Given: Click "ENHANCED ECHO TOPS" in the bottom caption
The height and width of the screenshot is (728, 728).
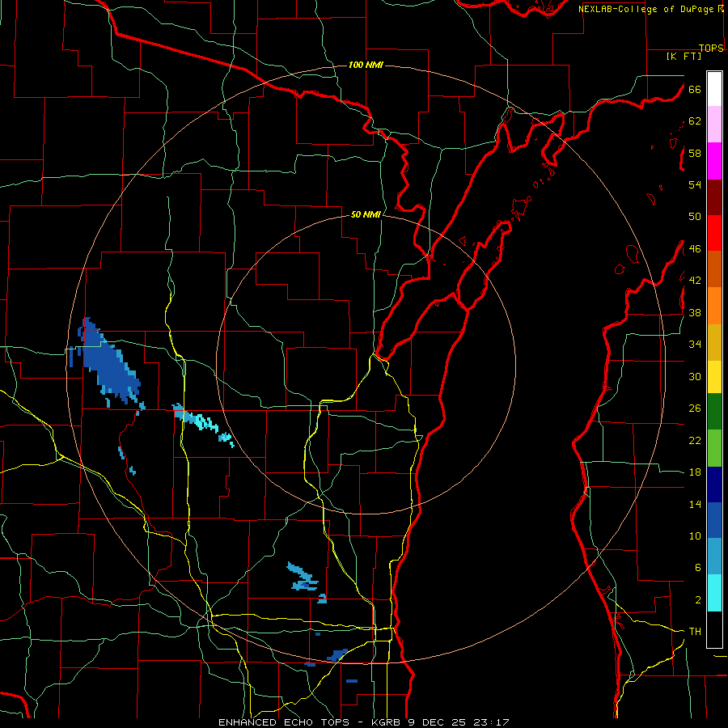Looking at the screenshot, I should (286, 722).
